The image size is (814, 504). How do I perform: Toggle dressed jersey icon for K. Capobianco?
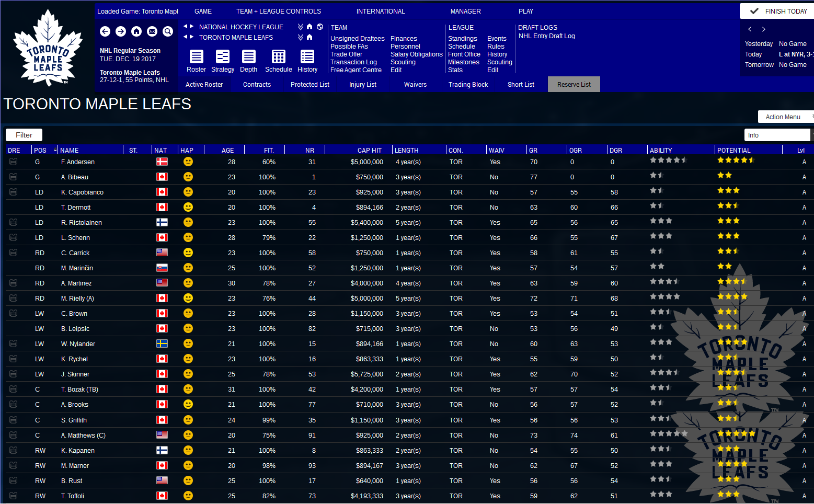(14, 192)
